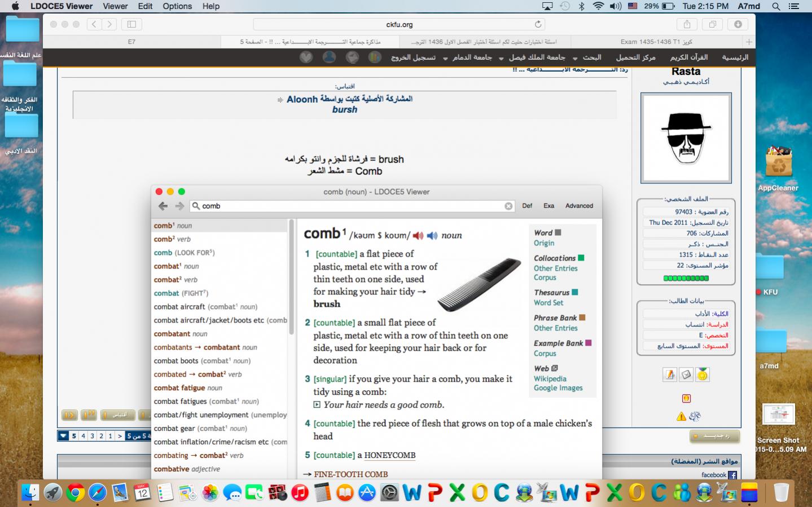The height and width of the screenshot is (507, 812).
Task: Open the Wikipedia web link
Action: (x=550, y=379)
